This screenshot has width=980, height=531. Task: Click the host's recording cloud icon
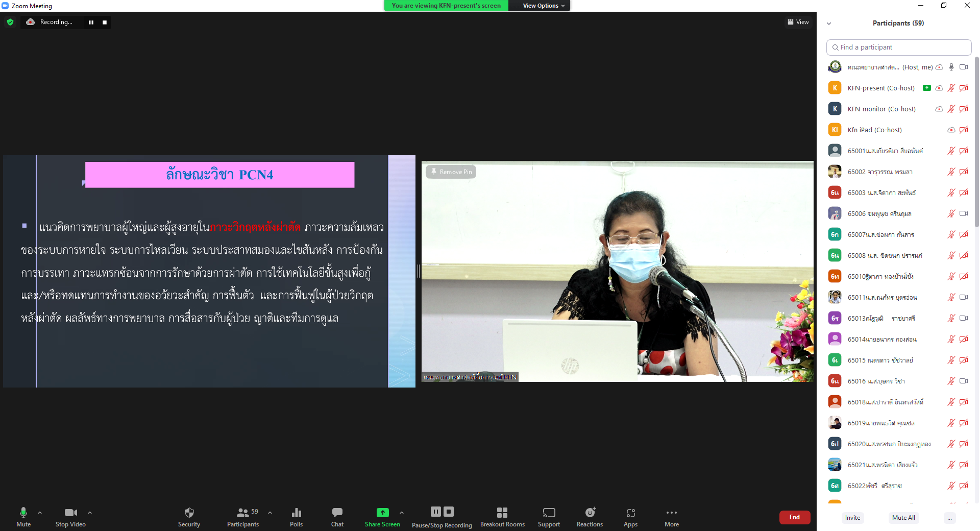(939, 67)
